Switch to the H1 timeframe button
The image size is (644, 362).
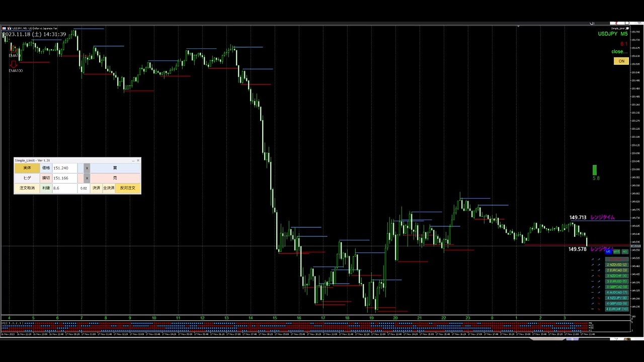[x=625, y=252]
